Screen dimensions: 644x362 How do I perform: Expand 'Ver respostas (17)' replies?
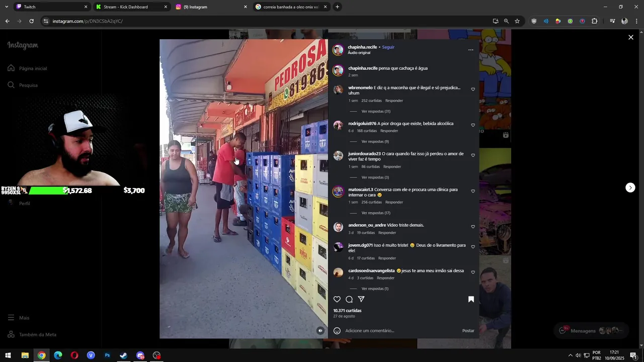376,213
